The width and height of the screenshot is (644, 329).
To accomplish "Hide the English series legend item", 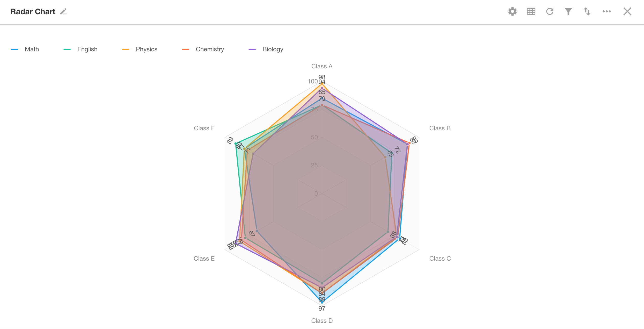I will [87, 49].
